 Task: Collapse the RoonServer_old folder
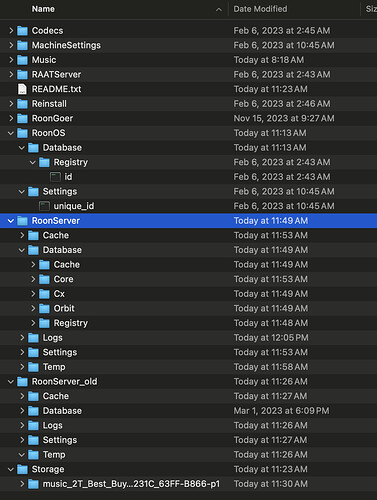[x=11, y=382]
